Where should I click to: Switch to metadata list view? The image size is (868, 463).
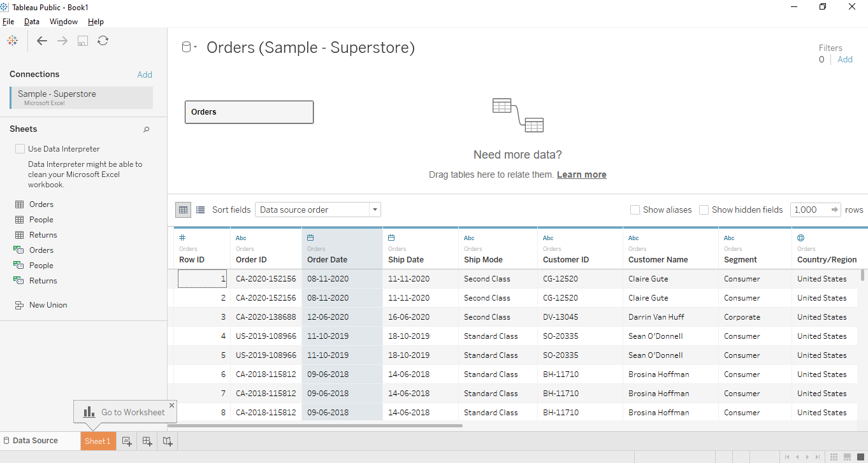(200, 210)
